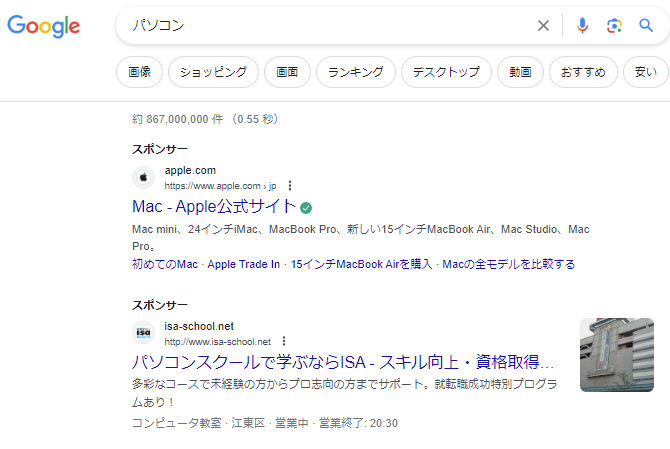Click green verified badge beside Apple title
Viewport: 670px width, 449px height.
pyautogui.click(x=306, y=208)
